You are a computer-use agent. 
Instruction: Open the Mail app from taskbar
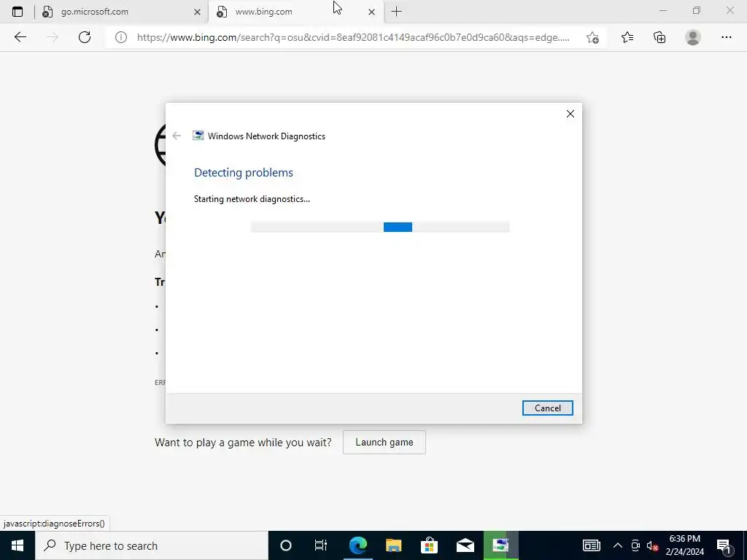(x=465, y=545)
